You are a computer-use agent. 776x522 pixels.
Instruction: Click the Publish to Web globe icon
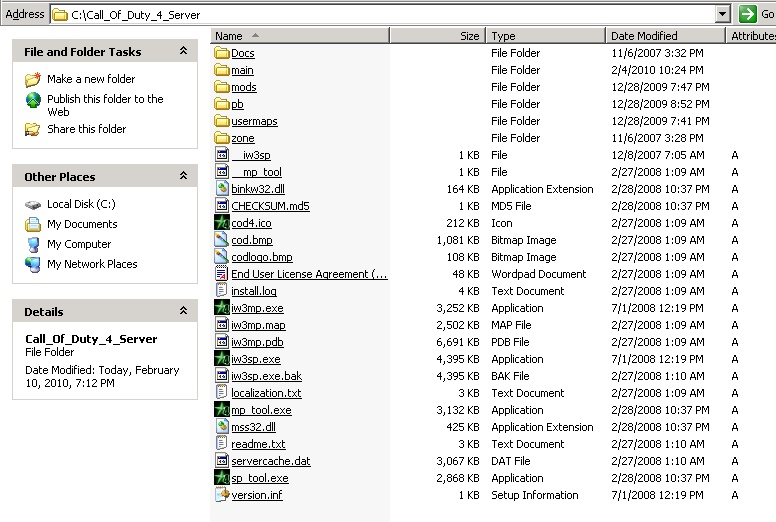point(33,100)
